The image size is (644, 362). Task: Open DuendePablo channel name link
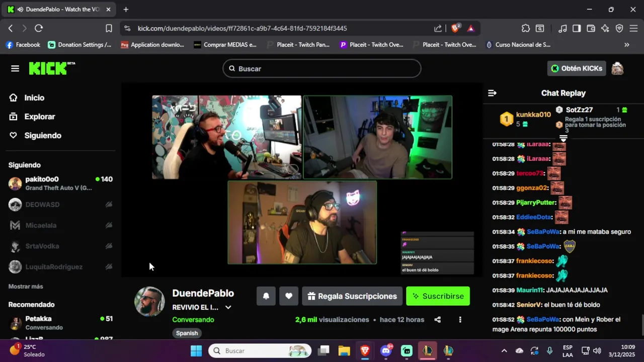click(203, 293)
